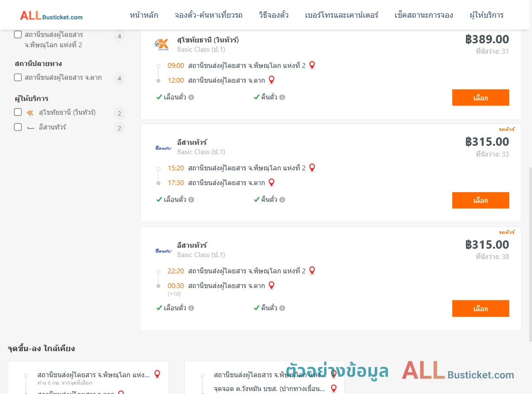The image size is (532, 394).
Task: Open map pin on first nearby stop card
Action: pos(158,374)
